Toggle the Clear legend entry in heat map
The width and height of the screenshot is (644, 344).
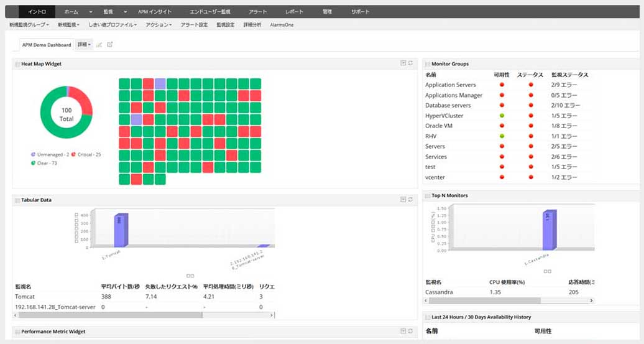[x=44, y=163]
